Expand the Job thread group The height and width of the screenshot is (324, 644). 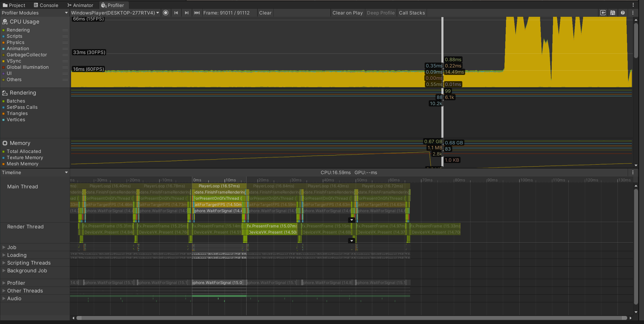point(4,247)
